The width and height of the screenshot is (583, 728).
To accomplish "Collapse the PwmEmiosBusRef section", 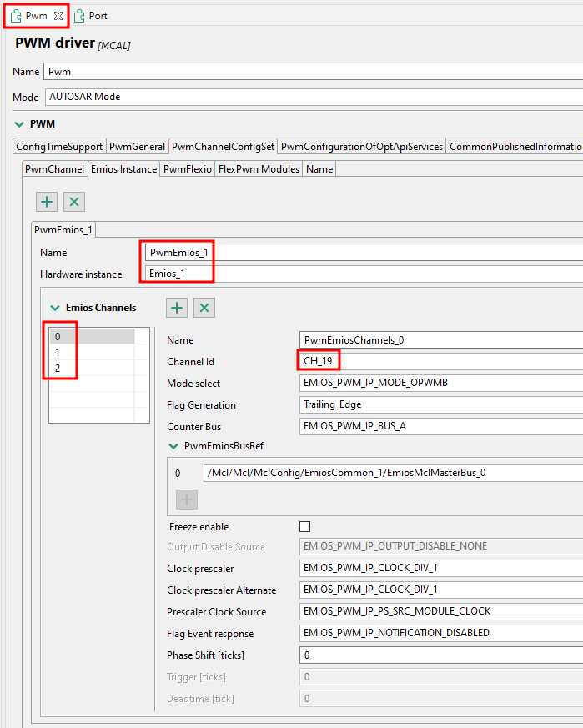I will tap(173, 446).
